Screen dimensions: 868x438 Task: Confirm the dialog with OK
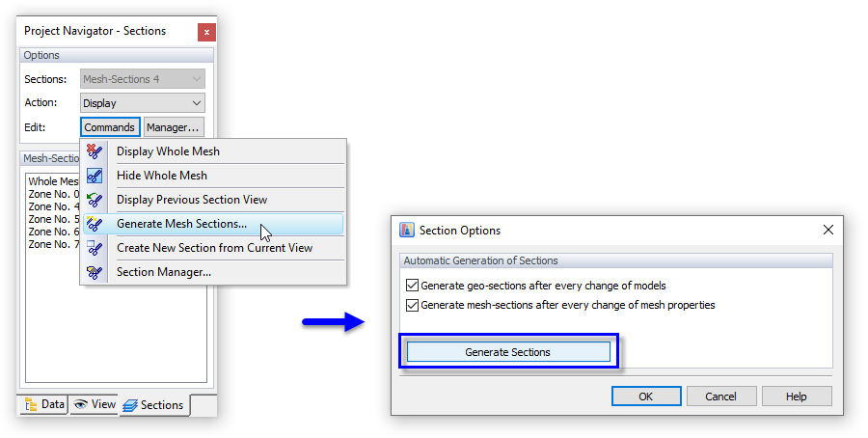pyautogui.click(x=646, y=396)
